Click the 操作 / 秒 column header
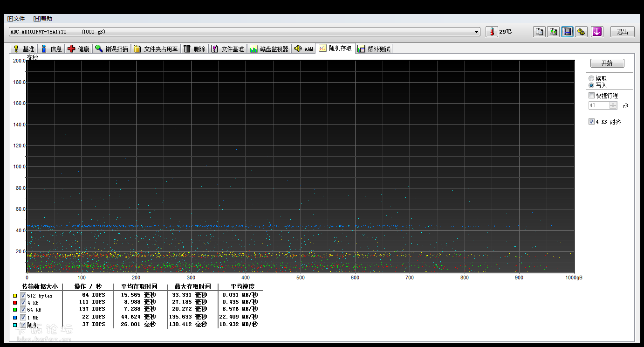Screen dimensions: 644x347 point(88,286)
